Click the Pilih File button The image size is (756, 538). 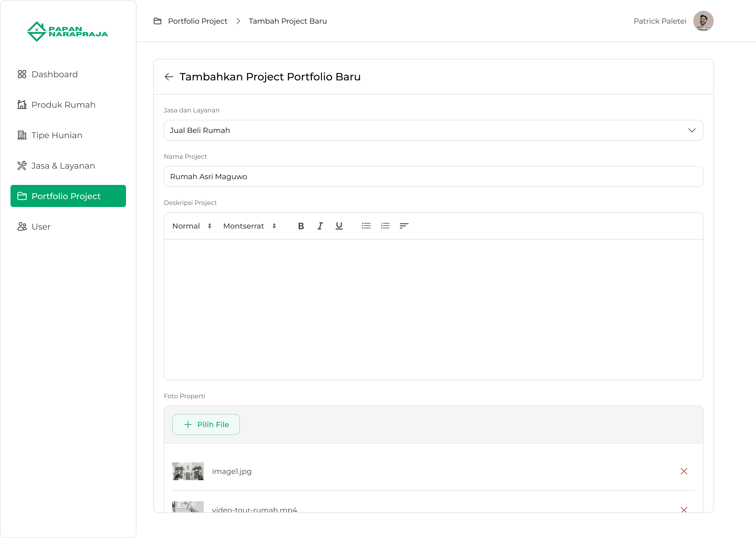[206, 424]
